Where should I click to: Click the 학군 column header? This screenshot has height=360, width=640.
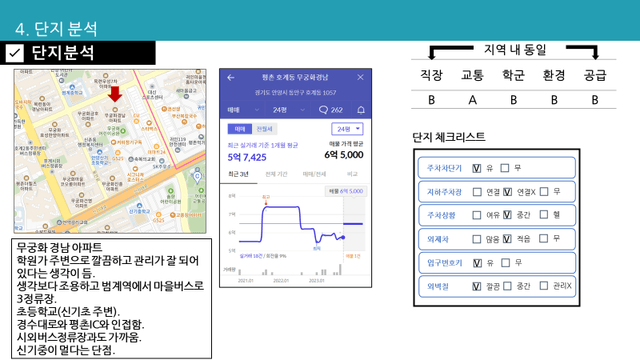pyautogui.click(x=513, y=75)
